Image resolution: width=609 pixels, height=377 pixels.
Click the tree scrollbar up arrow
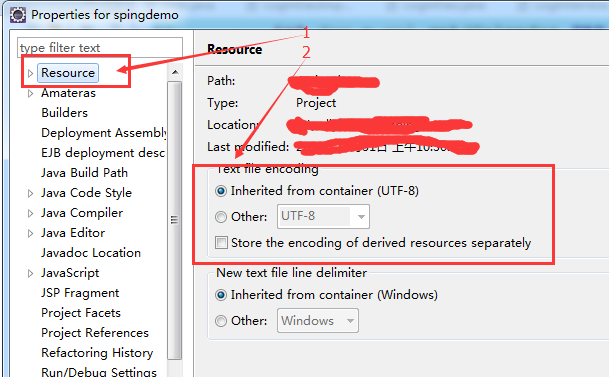point(175,72)
